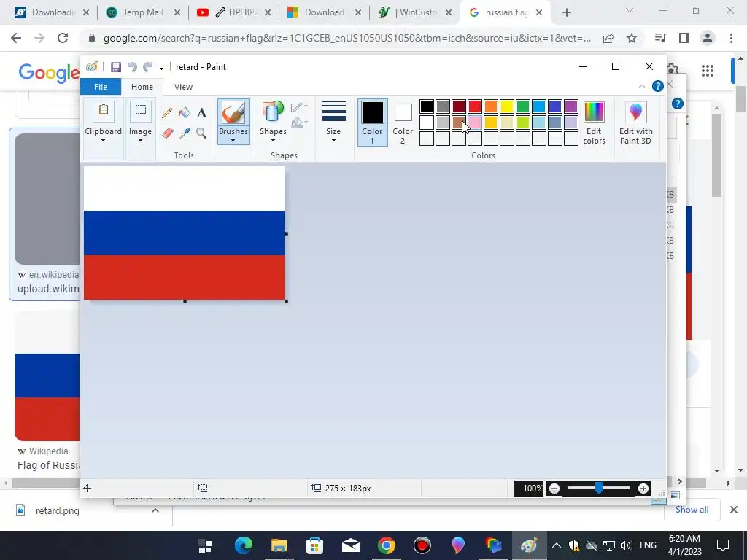Open Edit with Paint 3D
The height and width of the screenshot is (560, 747).
(635, 122)
